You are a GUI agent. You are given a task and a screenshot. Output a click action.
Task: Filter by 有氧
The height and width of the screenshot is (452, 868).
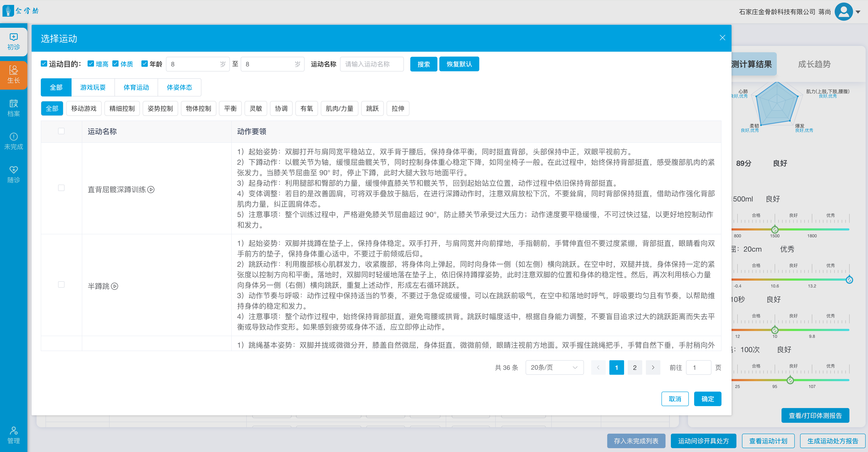click(307, 108)
